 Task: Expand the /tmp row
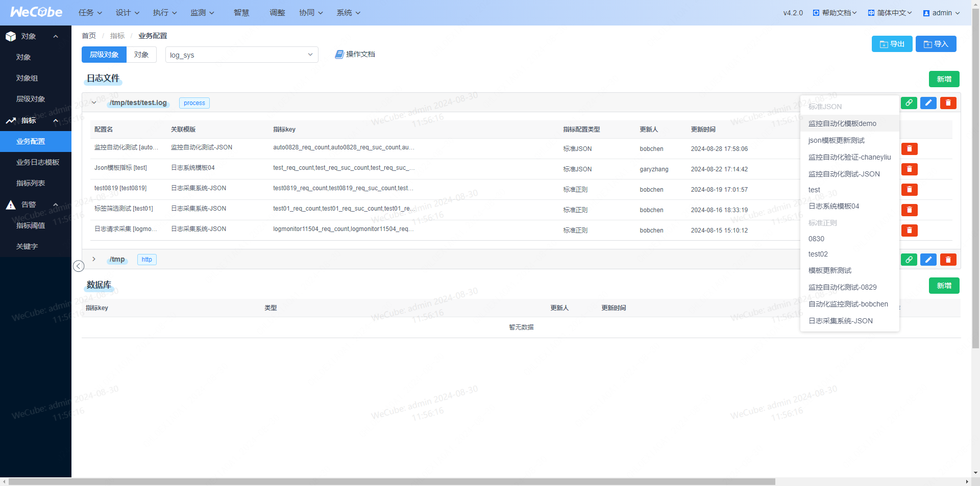[x=94, y=259]
